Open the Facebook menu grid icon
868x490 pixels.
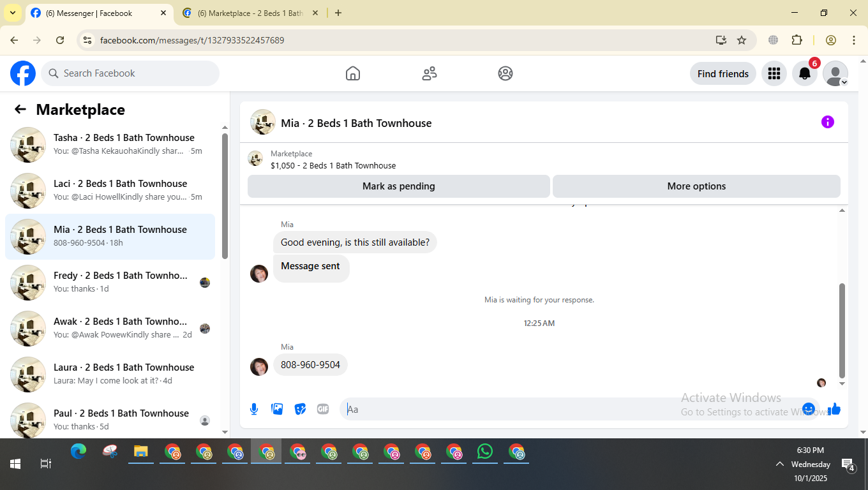pyautogui.click(x=774, y=73)
